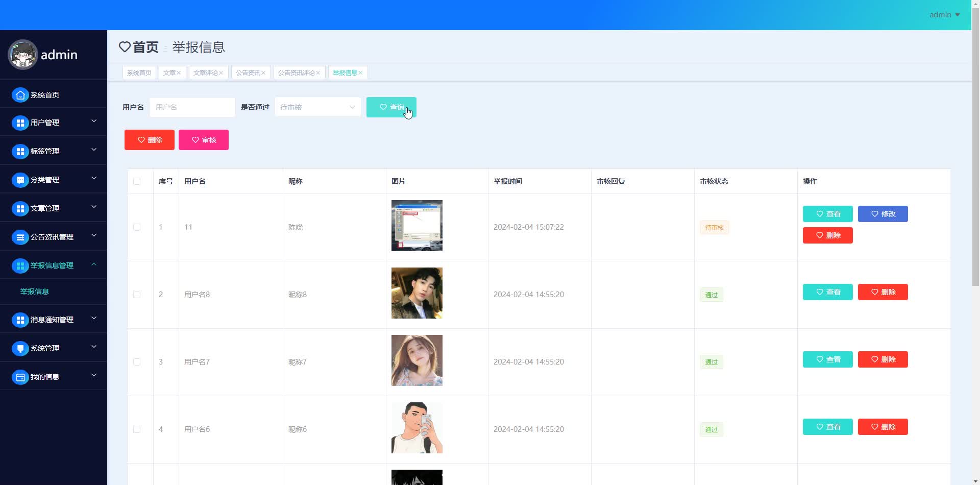Check the row checkbox for 用户名8
Viewport: 980px width, 485px height.
pyautogui.click(x=137, y=295)
